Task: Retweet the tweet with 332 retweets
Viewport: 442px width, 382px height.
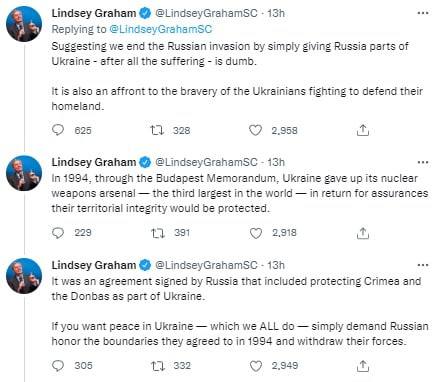Action: (158, 366)
